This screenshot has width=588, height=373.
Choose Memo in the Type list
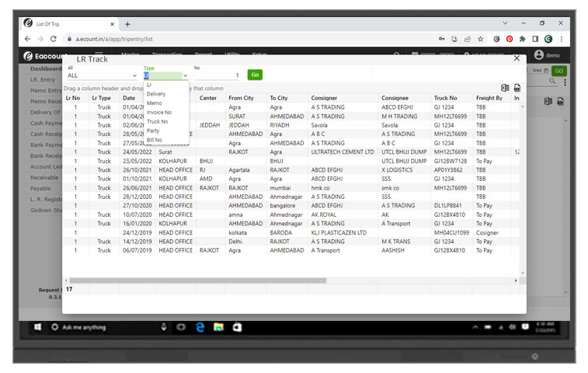(155, 103)
